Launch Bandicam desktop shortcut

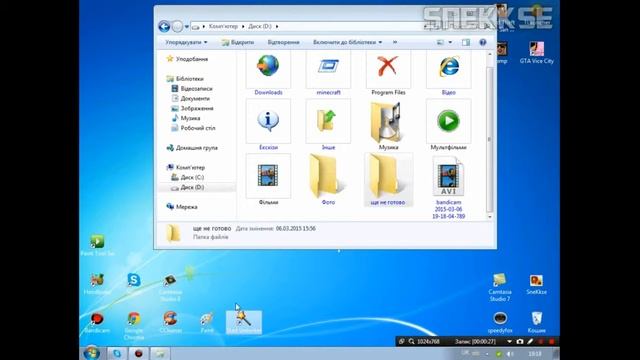click(x=97, y=322)
